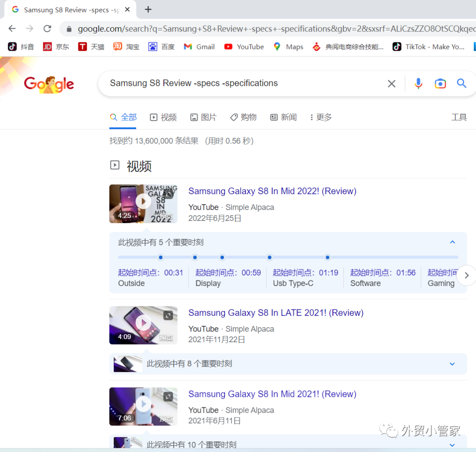
Task: Show next key moments with right arrow
Action: point(467,276)
